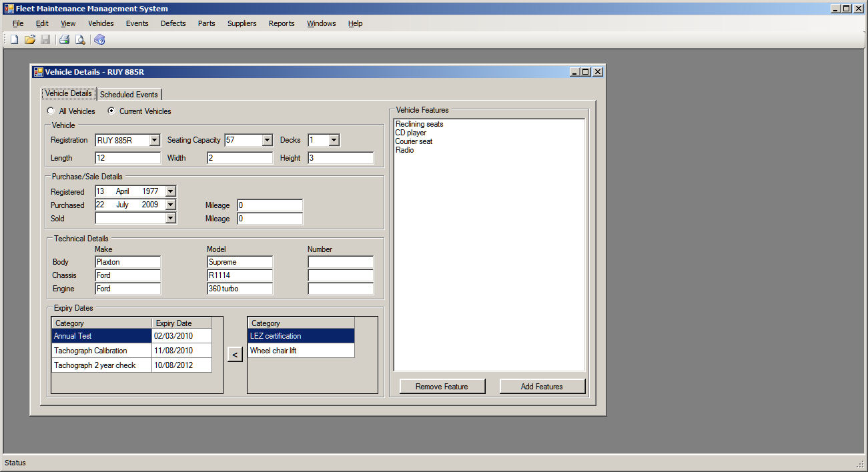Viewport: 868px width, 472px height.
Task: Open the Defects menu
Action: pyautogui.click(x=173, y=23)
